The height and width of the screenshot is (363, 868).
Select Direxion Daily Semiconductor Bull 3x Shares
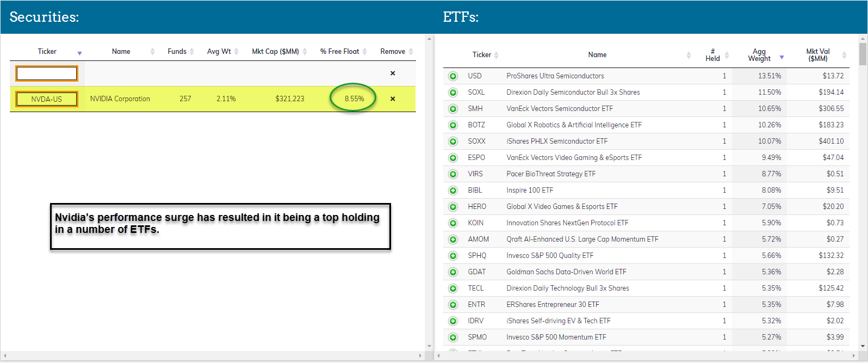click(573, 93)
